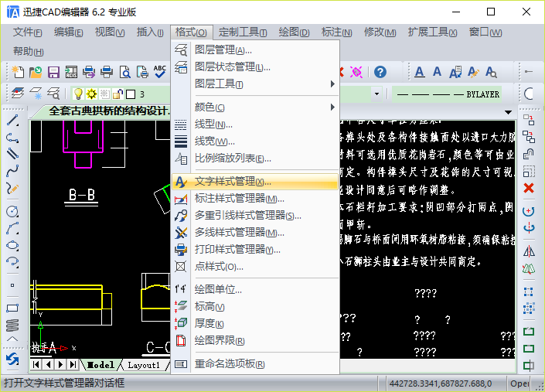Screen dimensions: 545x392
Task: Open the 标注 menu
Action: (336, 32)
